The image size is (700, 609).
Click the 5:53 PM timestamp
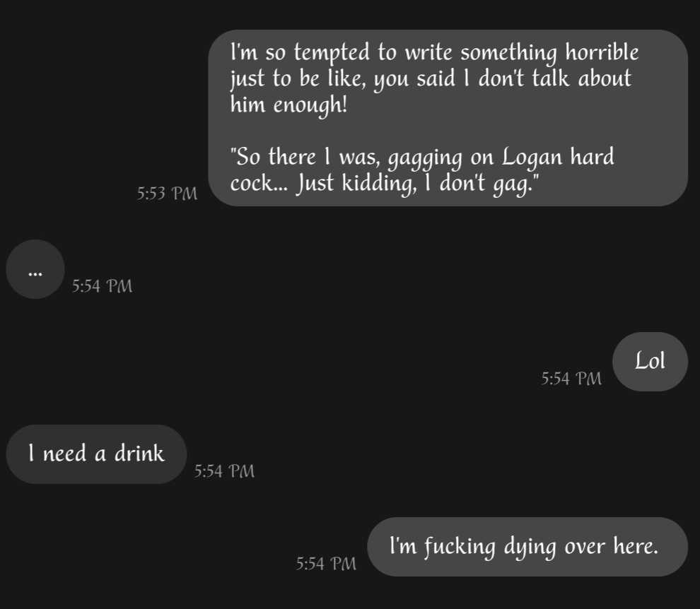click(167, 193)
